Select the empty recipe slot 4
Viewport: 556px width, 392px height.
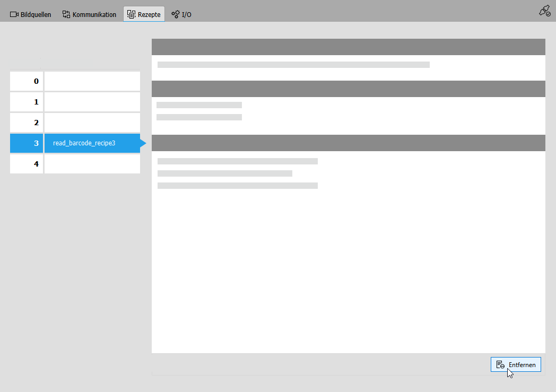pos(92,164)
